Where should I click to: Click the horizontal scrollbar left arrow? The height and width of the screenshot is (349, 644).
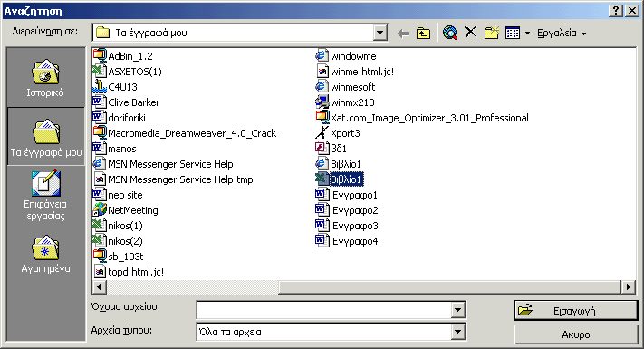pos(99,287)
